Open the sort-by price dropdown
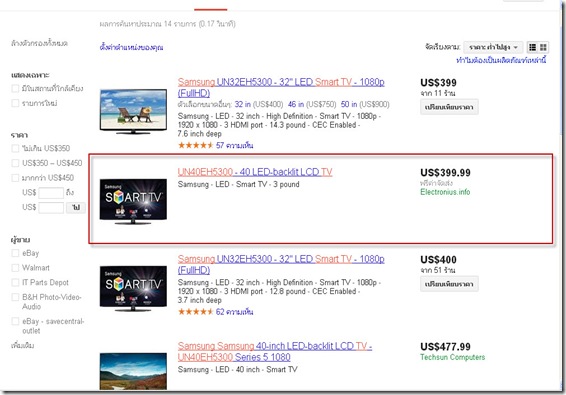 [493, 47]
